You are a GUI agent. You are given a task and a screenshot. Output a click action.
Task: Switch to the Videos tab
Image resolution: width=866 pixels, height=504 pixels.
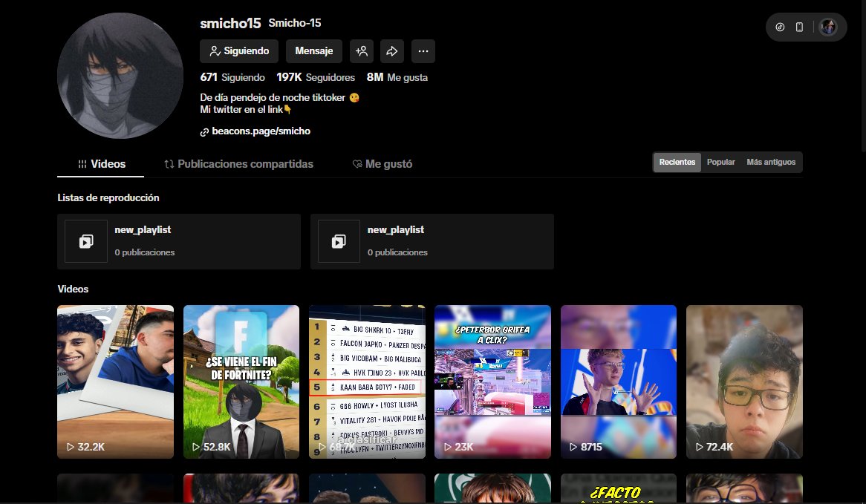pos(100,164)
